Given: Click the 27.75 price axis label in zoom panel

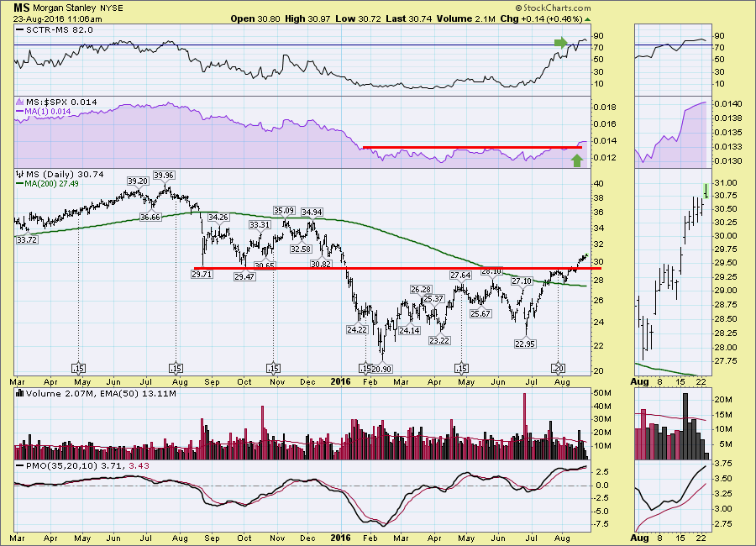Looking at the screenshot, I should pyautogui.click(x=725, y=361).
